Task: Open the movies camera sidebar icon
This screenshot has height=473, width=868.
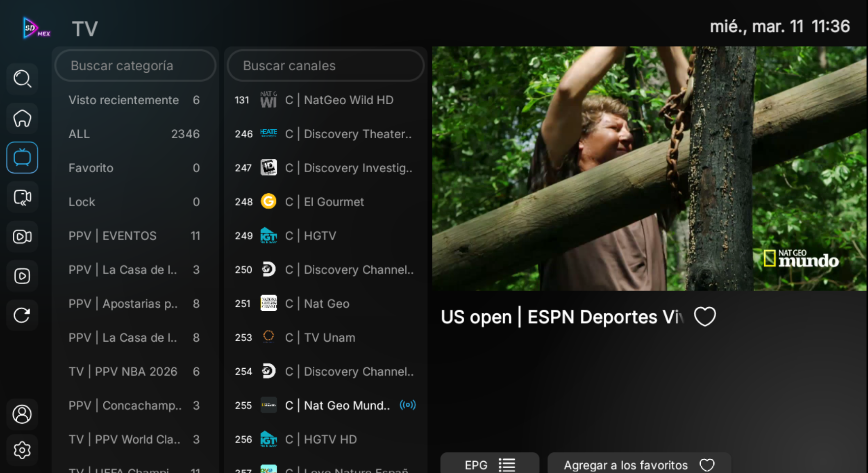Action: pyautogui.click(x=22, y=236)
